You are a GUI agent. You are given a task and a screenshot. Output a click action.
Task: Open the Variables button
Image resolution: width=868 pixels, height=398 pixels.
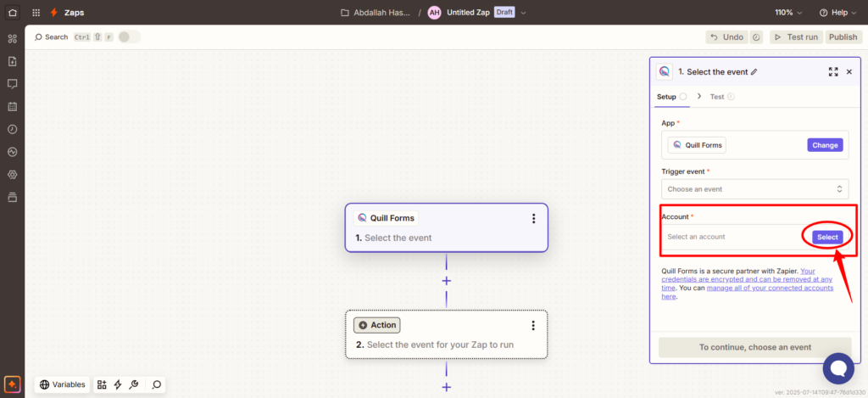click(63, 384)
